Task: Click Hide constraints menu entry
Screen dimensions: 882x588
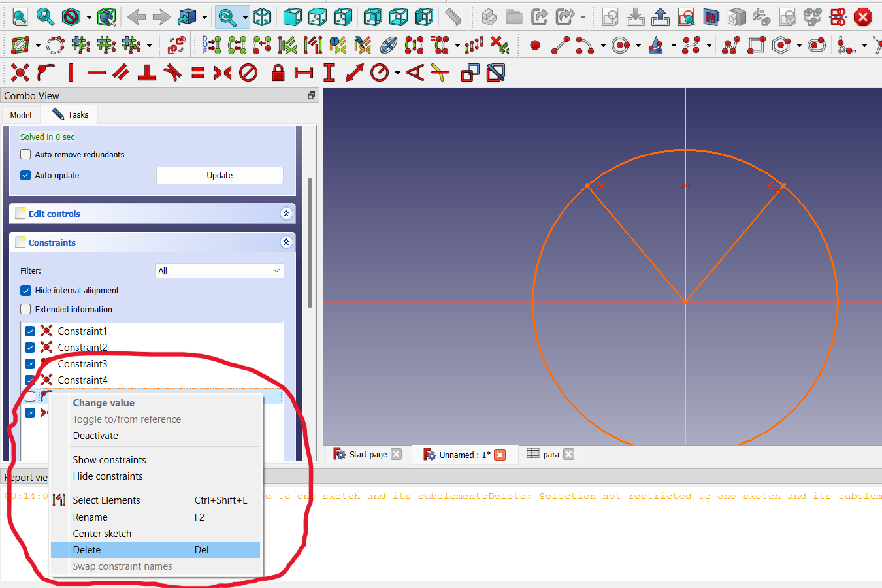Action: coord(155,476)
